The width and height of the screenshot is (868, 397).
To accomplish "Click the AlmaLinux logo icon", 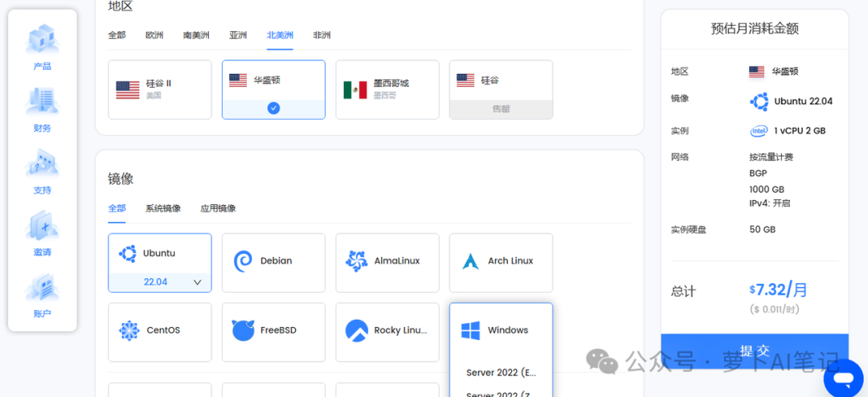I will click(x=357, y=261).
